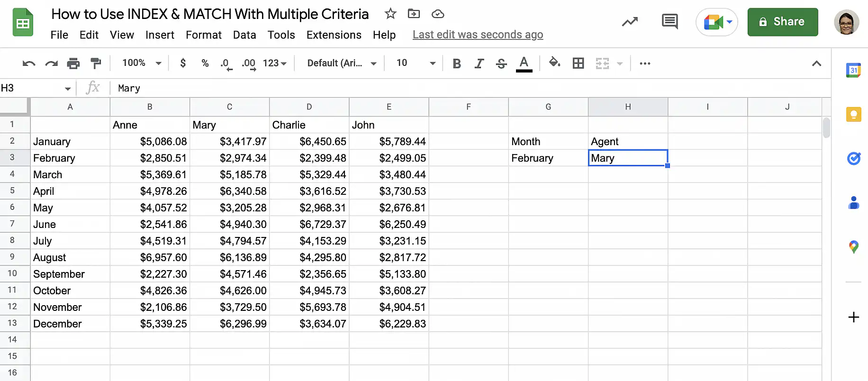Expand the Name box dropdown arrow
Screen dimensions: 868x381
click(68, 89)
